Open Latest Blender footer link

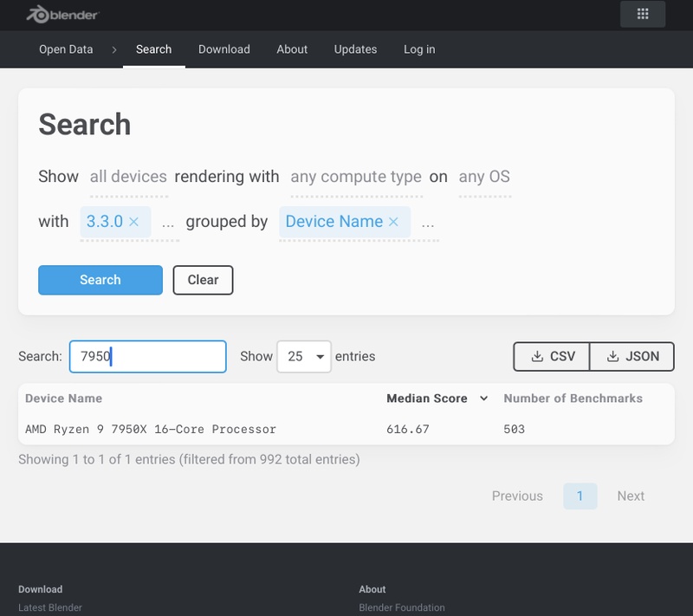point(50,607)
